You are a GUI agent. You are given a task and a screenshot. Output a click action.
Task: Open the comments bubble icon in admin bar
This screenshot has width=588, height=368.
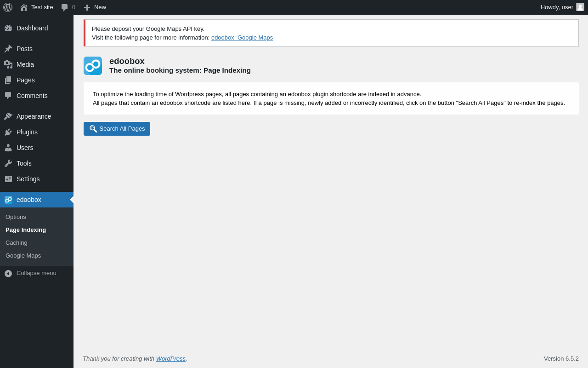coord(65,7)
